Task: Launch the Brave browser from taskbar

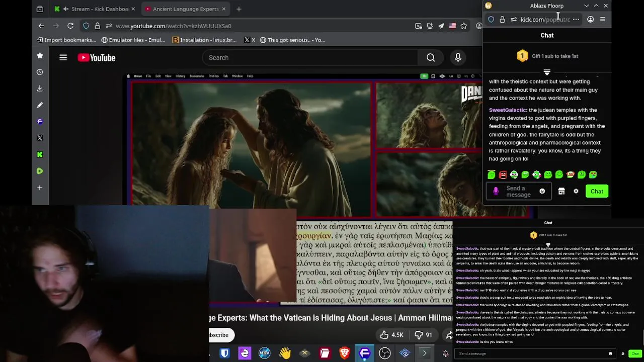Action: tap(345, 353)
